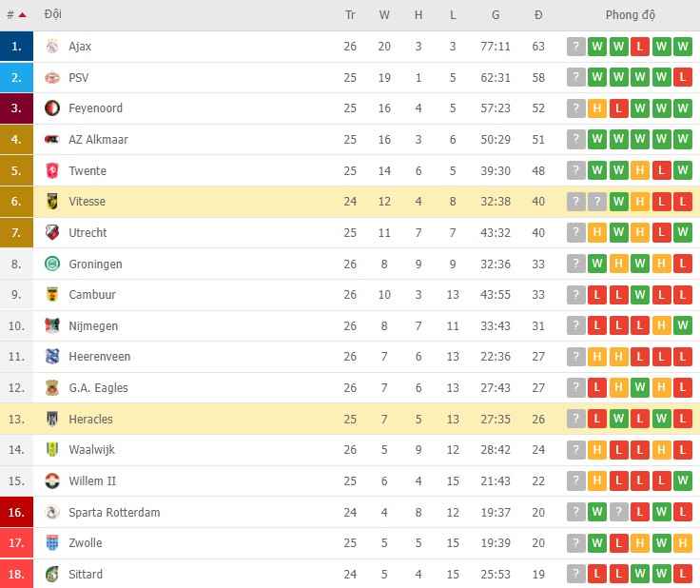The height and width of the screenshot is (588, 700).
Task: Click the PSV team logo
Action: click(52, 77)
